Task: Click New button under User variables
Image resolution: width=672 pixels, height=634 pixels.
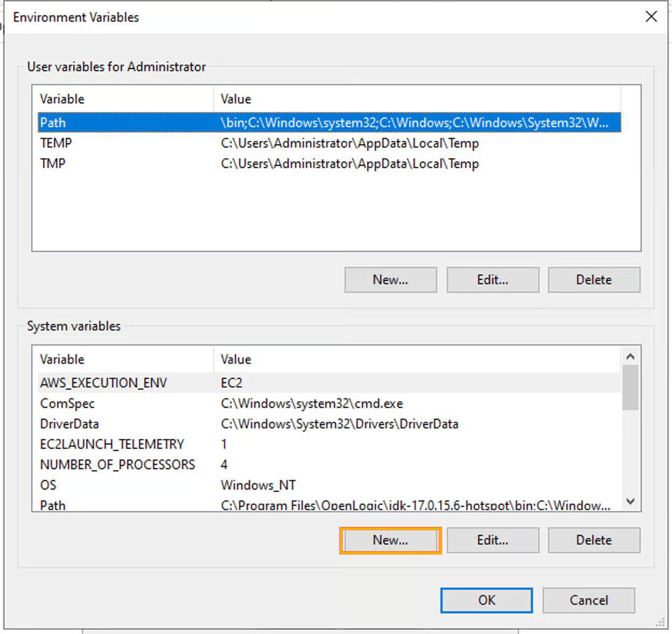Action: pos(390,280)
